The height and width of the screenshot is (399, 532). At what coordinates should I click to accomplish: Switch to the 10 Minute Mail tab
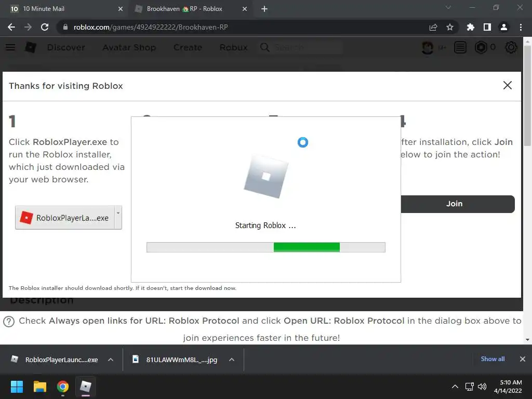point(64,9)
